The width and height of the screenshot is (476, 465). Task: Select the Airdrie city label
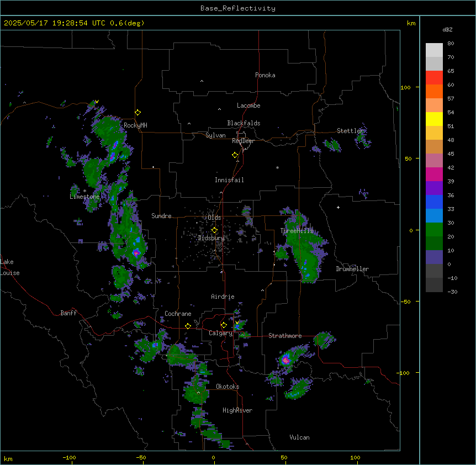click(223, 297)
